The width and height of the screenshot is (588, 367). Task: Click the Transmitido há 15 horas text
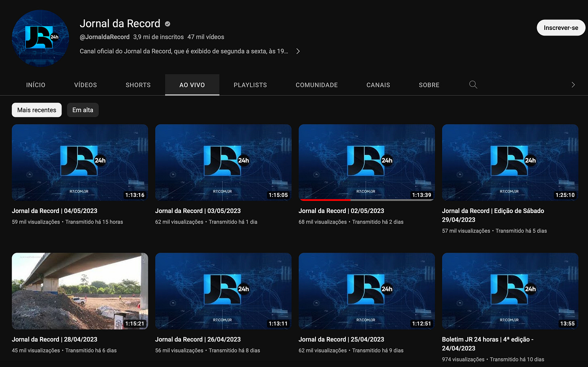click(94, 222)
